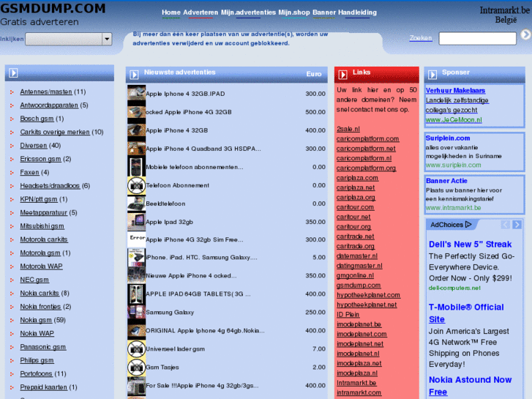The width and height of the screenshot is (532, 399).
Task: Open Suriplein.com sponsor link
Action: 448,138
